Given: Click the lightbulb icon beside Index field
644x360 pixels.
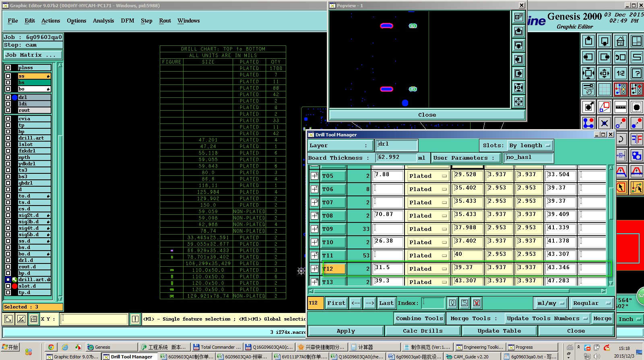Looking at the screenshot, I should pos(452,303).
